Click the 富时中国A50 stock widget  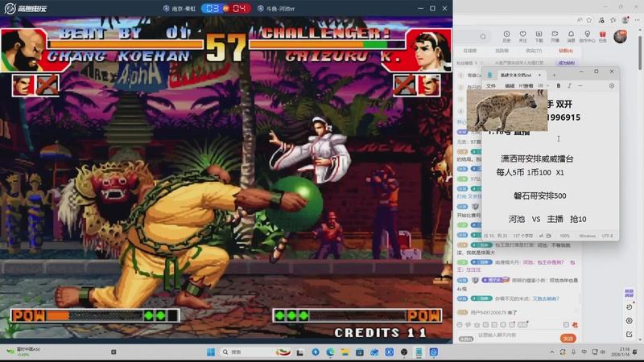tap(25, 352)
